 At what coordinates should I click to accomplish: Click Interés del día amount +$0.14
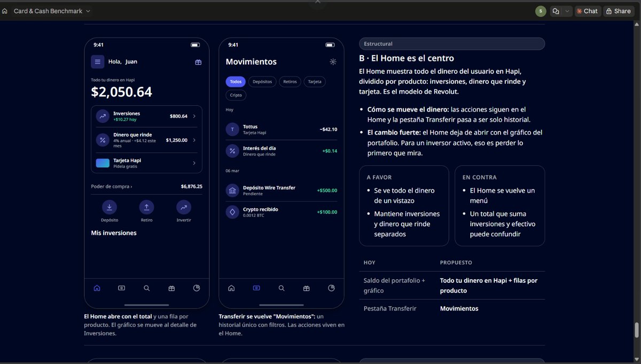330,151
